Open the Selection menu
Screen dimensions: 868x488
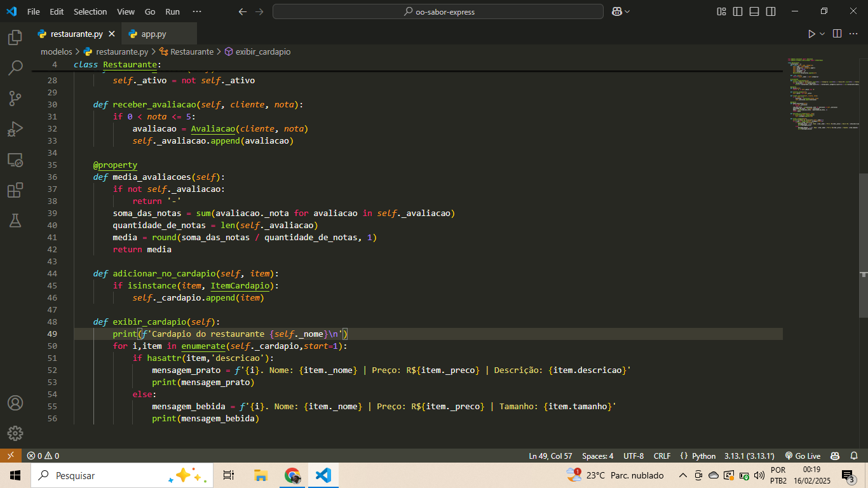pyautogui.click(x=90, y=11)
